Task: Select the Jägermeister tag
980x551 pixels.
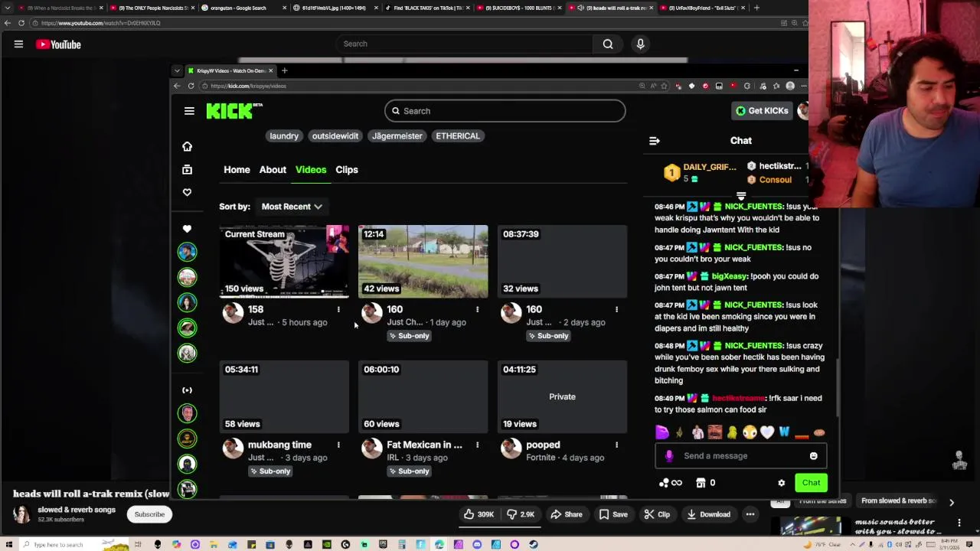Action: coord(397,136)
